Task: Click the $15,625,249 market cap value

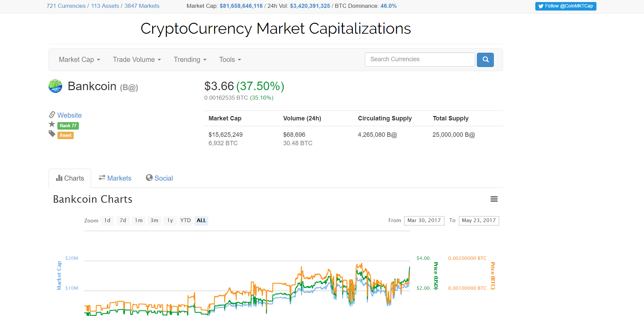Action: coord(226,135)
